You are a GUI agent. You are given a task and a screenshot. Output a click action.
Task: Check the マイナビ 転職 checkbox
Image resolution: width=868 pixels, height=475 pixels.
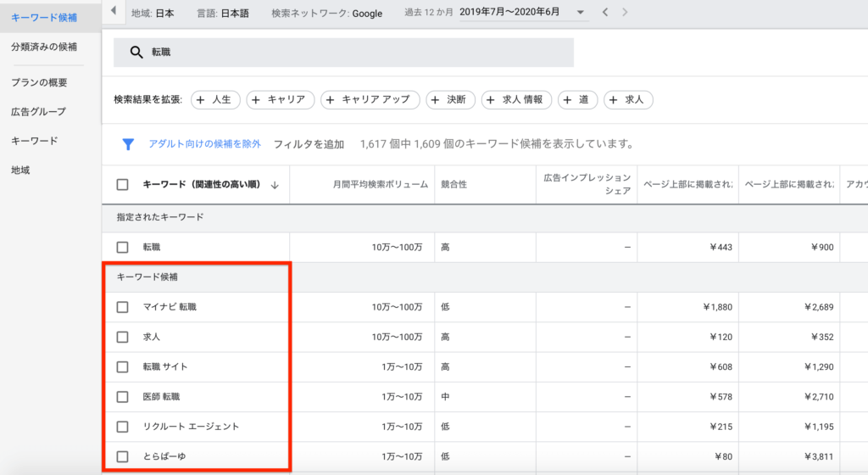coord(122,307)
